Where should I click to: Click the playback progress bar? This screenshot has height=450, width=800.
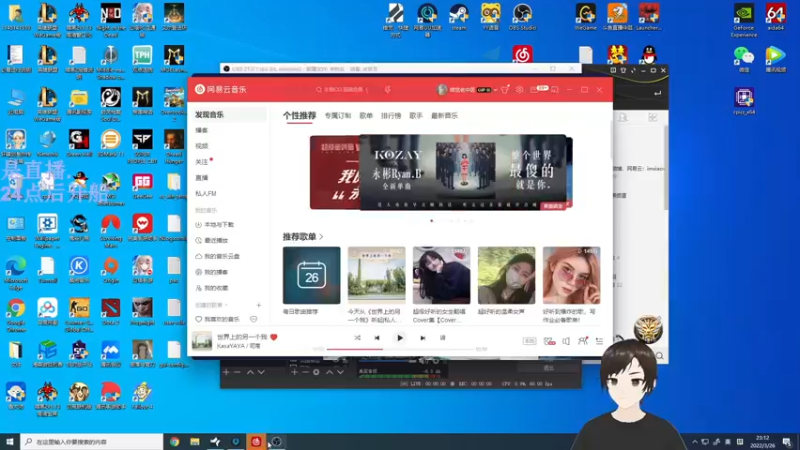coord(401,349)
